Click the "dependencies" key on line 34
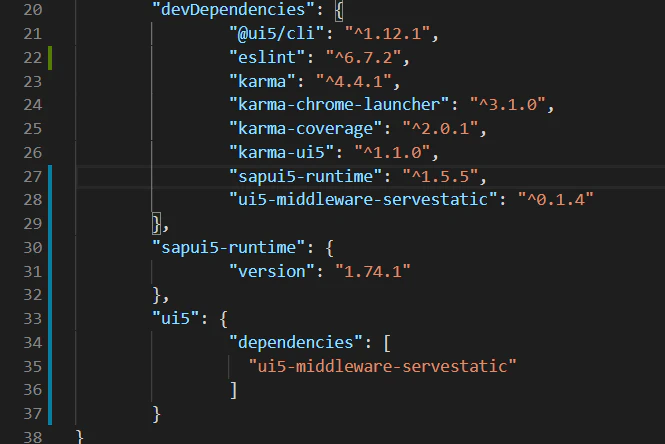Image resolution: width=665 pixels, height=444 pixels. 296,342
